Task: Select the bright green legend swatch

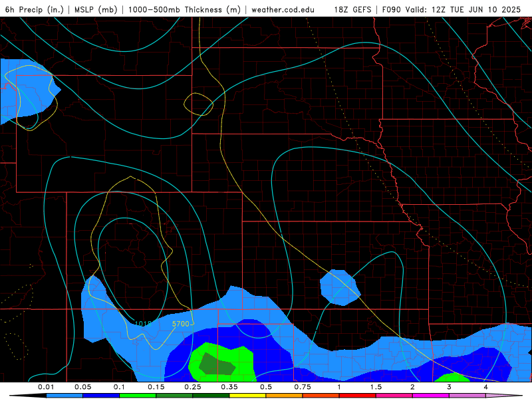Action: 138,396
